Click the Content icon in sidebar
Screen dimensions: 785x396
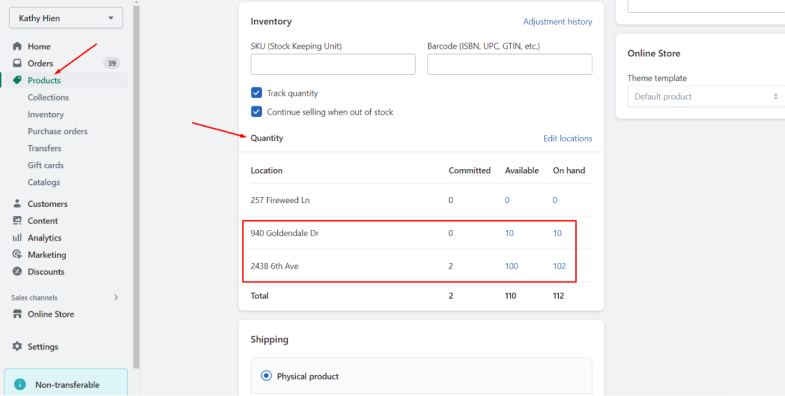pos(18,221)
